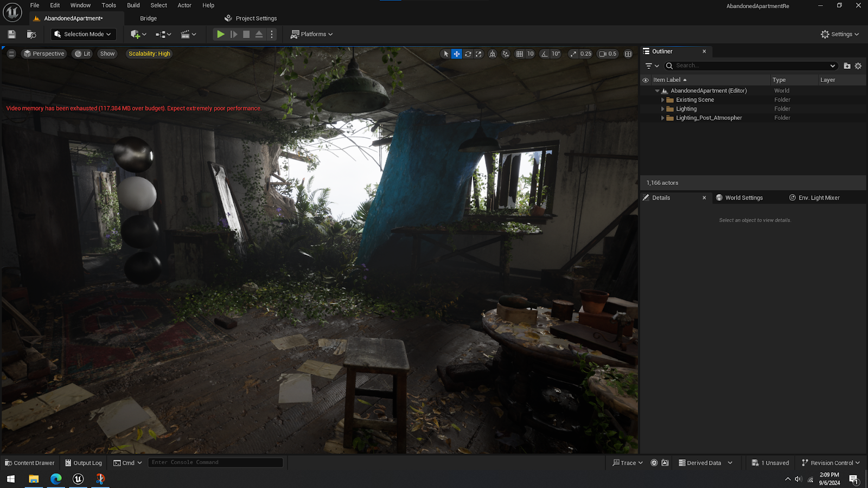868x488 pixels.
Task: Save the current level with floppy icon
Action: (11, 34)
